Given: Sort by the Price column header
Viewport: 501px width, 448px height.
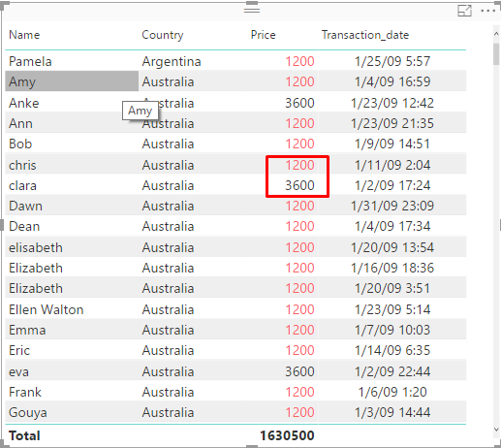Looking at the screenshot, I should point(263,35).
